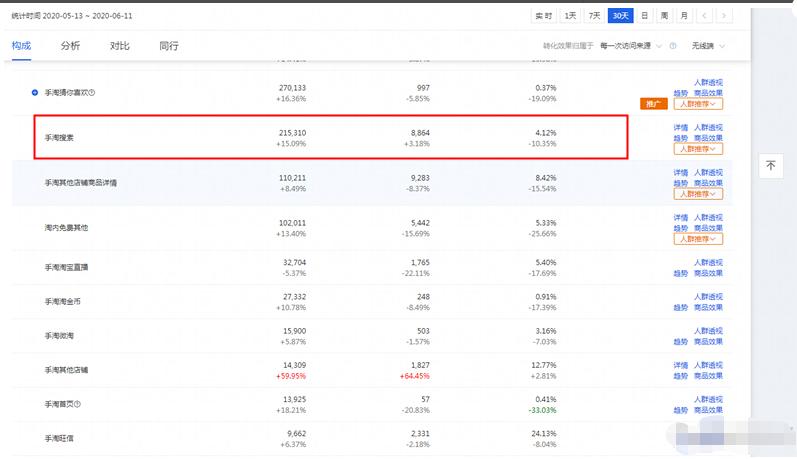Open 人群透视 link in 手淘淘宝直播 row

(709, 263)
